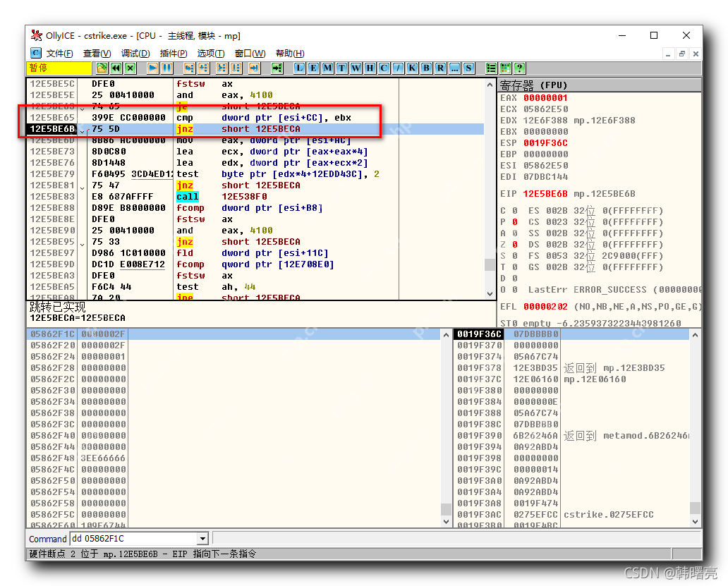Image resolution: width=728 pixels, height=586 pixels.
Task: Expand the Command bar dropdown arrow
Action: 203,538
